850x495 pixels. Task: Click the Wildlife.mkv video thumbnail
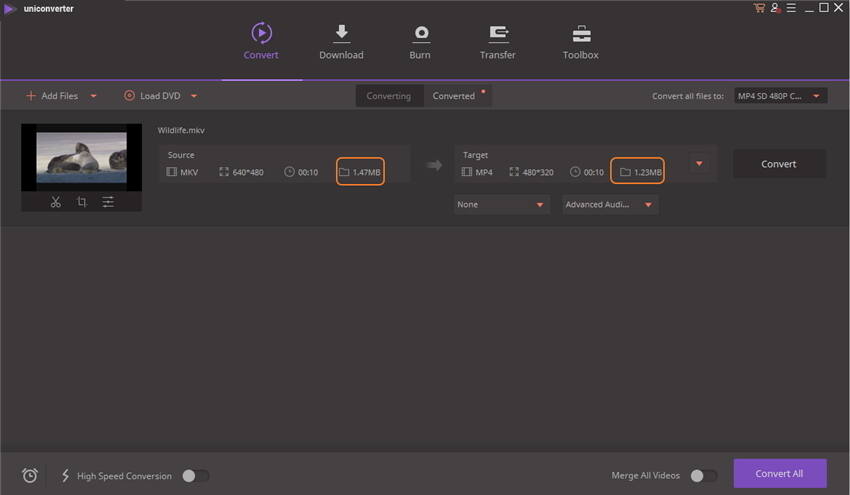[81, 157]
